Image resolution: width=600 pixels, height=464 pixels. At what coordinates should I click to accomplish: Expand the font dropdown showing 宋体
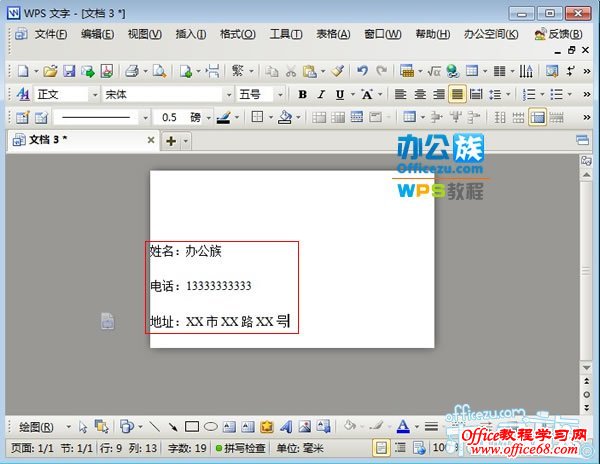click(228, 94)
